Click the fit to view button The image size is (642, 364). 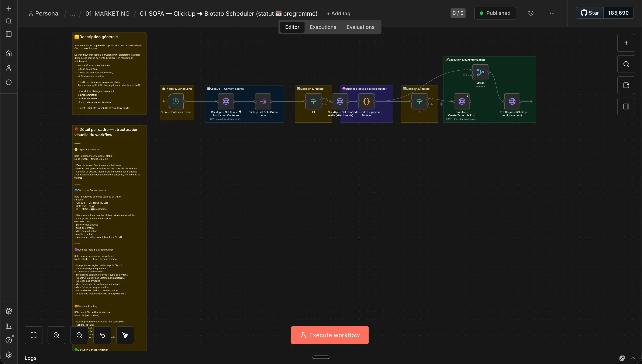pos(34,335)
